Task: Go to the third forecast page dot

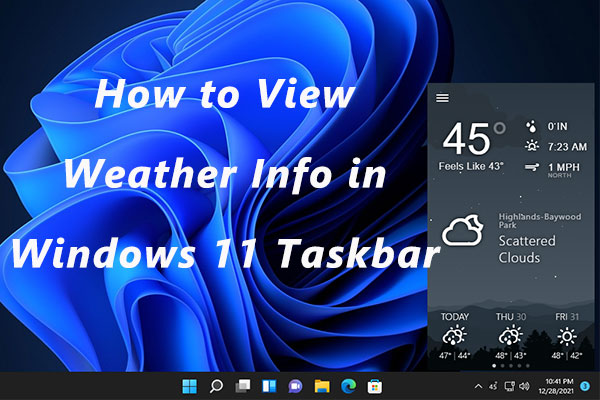Action: 511,366
